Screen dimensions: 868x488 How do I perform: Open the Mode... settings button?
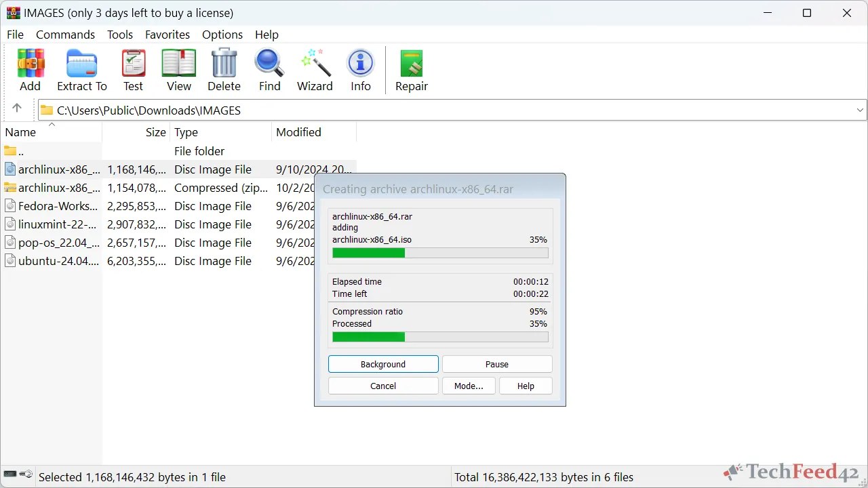click(x=469, y=386)
